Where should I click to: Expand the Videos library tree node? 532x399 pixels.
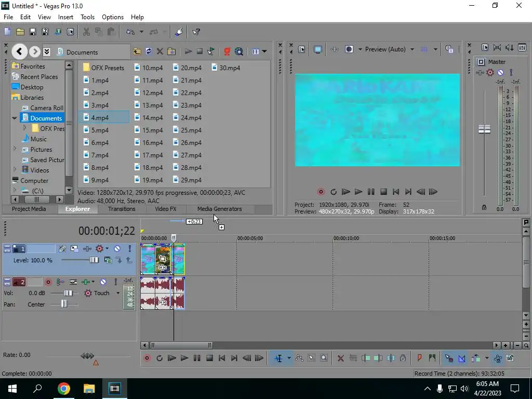pyautogui.click(x=15, y=170)
